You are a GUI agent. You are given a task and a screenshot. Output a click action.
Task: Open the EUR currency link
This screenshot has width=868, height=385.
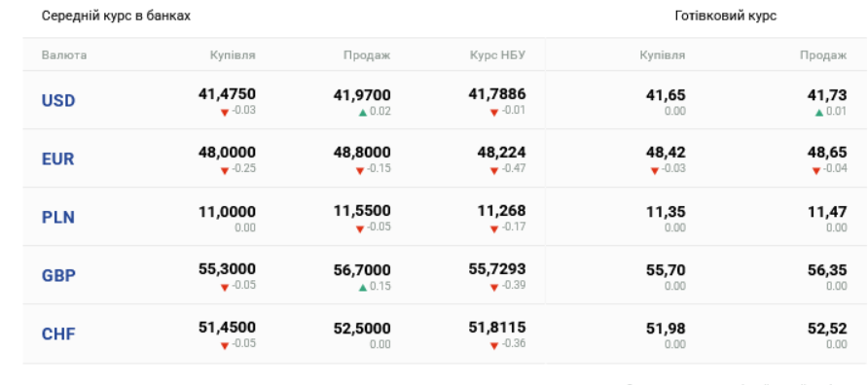click(57, 159)
